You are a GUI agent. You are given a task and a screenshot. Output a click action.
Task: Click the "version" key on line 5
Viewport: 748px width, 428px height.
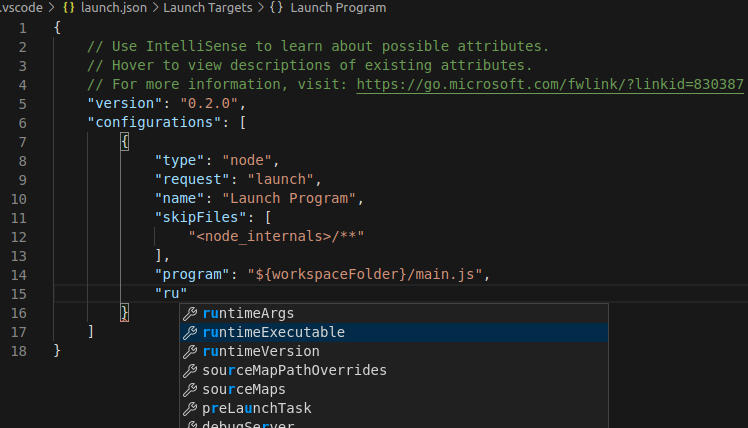click(x=125, y=103)
